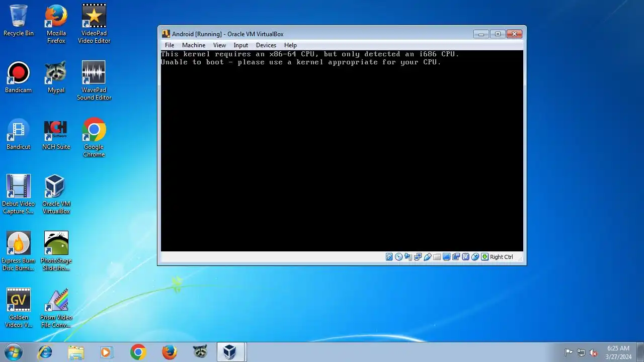Viewport: 644px width, 362px height.
Task: Click the muted volume tray icon
Action: 594,352
